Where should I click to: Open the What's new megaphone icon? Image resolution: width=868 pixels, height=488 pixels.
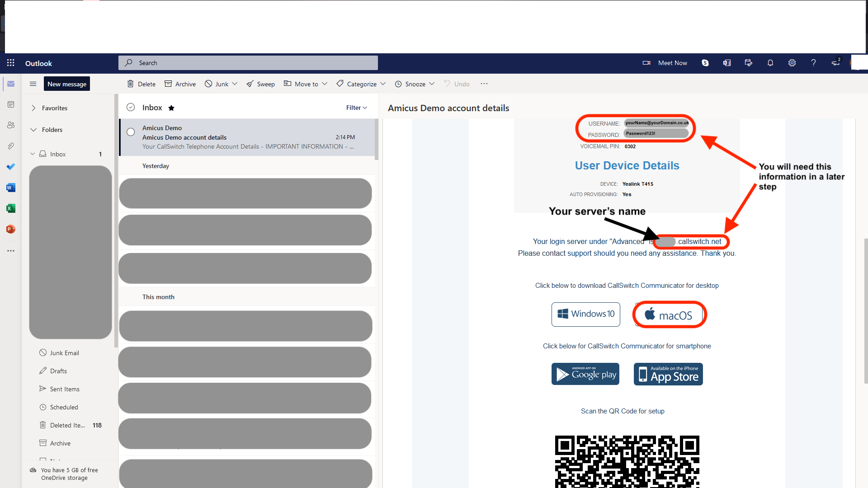(835, 63)
